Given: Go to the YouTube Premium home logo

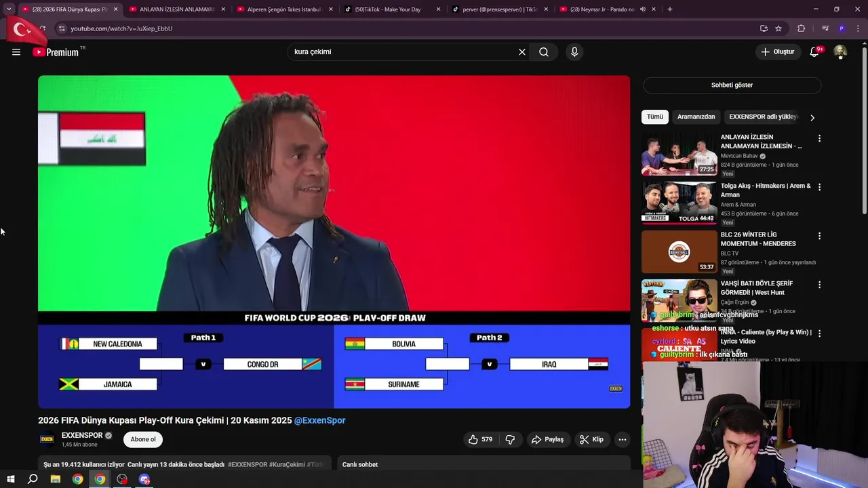Looking at the screenshot, I should (56, 52).
